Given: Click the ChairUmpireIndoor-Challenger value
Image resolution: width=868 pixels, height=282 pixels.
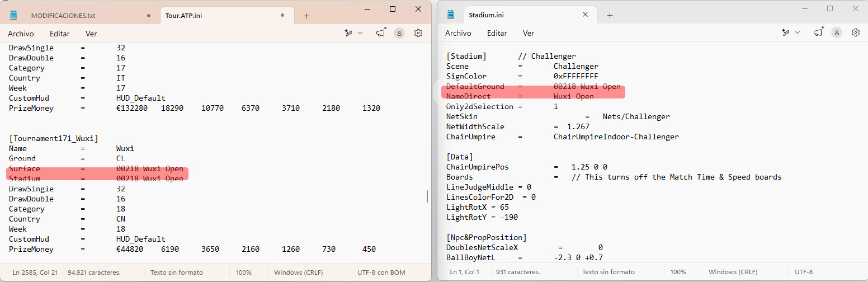Looking at the screenshot, I should [x=616, y=137].
